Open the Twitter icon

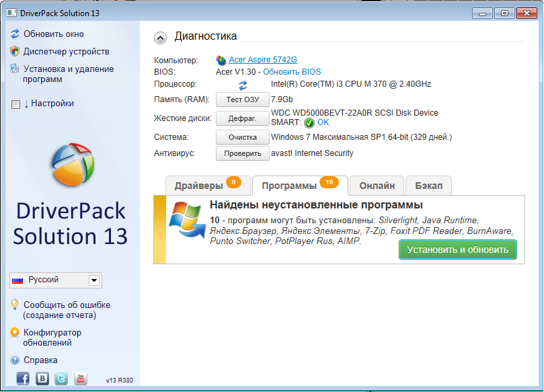coord(61,379)
